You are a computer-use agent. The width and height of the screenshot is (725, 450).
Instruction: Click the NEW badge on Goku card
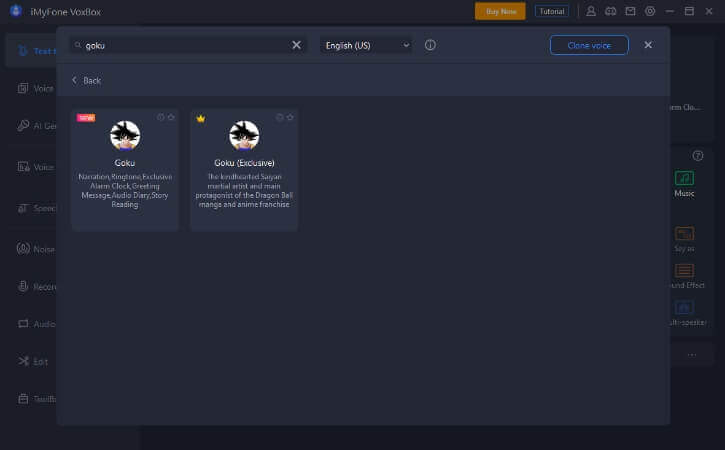86,117
